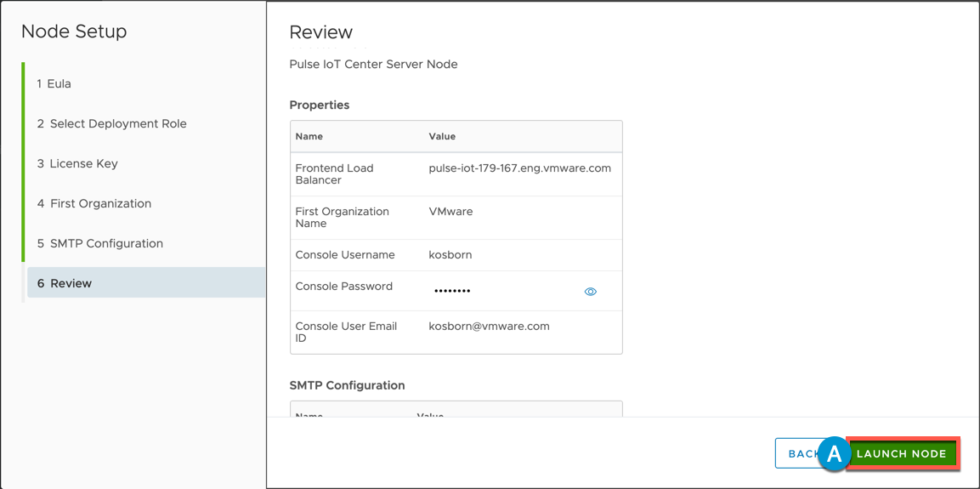Select value pulse-iot-179-167.eng.vmware.com

pos(520,168)
